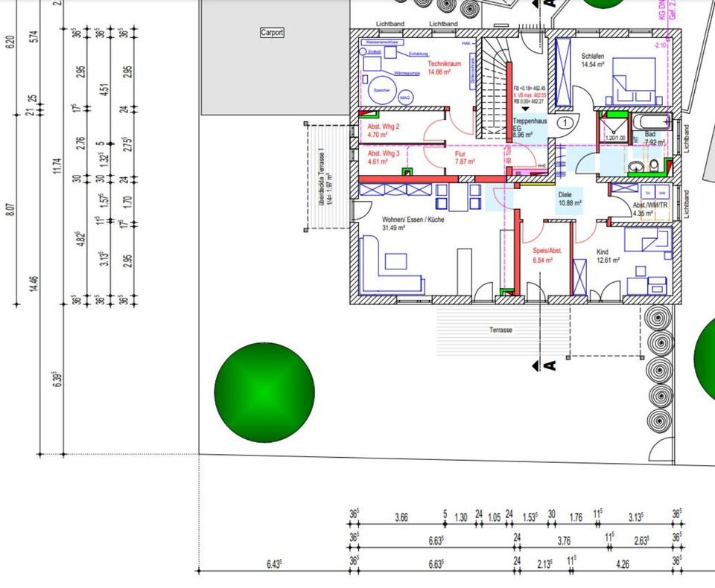Click the Carport label box
The width and height of the screenshot is (715, 588).
coord(272,33)
